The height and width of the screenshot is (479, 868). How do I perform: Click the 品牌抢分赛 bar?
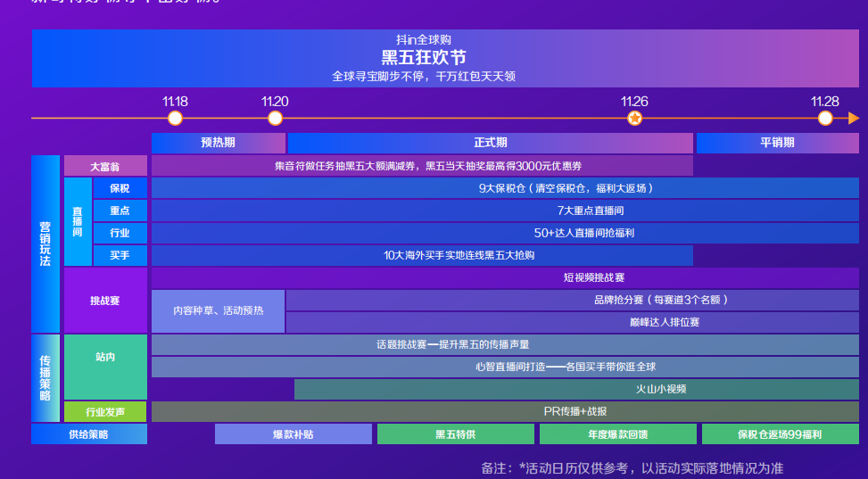tap(573, 300)
